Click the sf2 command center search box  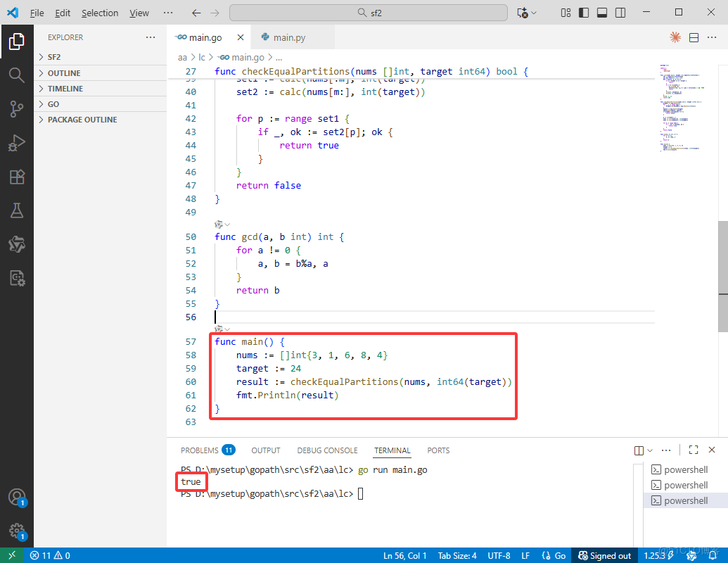[369, 13]
